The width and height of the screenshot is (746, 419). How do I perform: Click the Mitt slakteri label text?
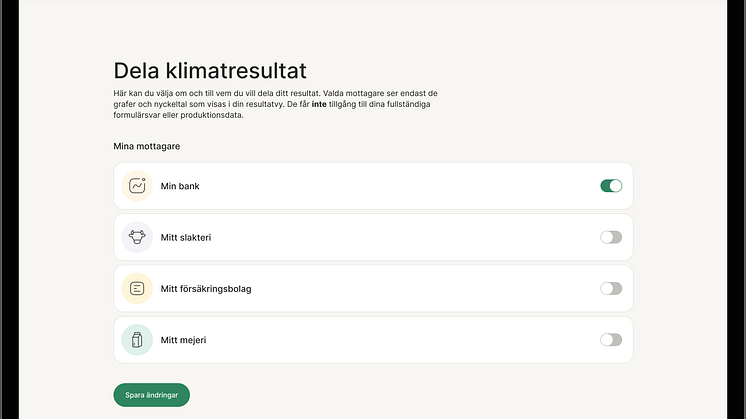pos(186,237)
